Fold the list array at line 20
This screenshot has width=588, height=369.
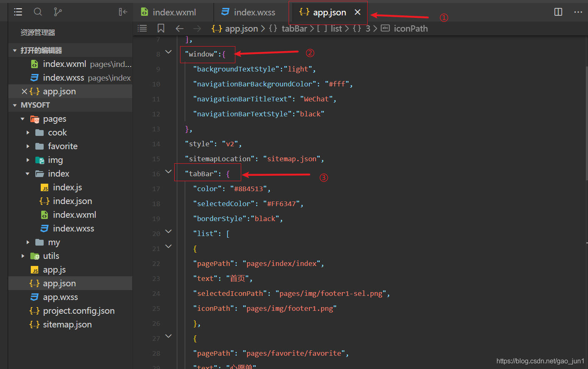(168, 231)
